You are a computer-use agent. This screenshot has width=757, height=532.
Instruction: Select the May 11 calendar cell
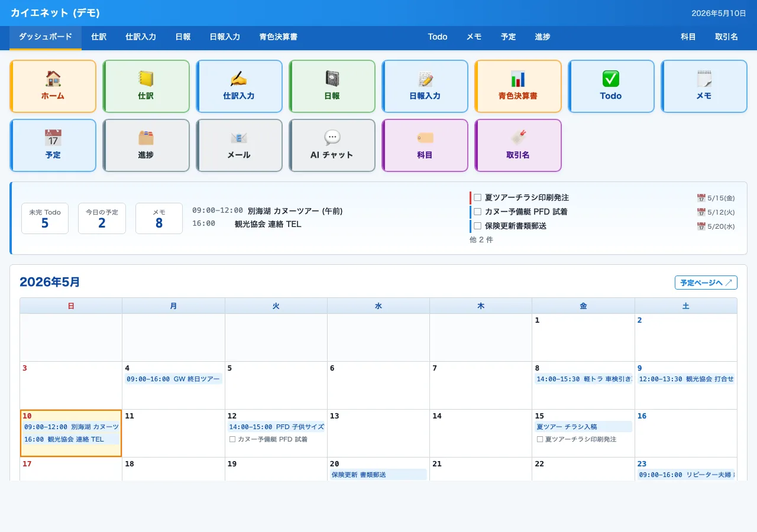173,433
